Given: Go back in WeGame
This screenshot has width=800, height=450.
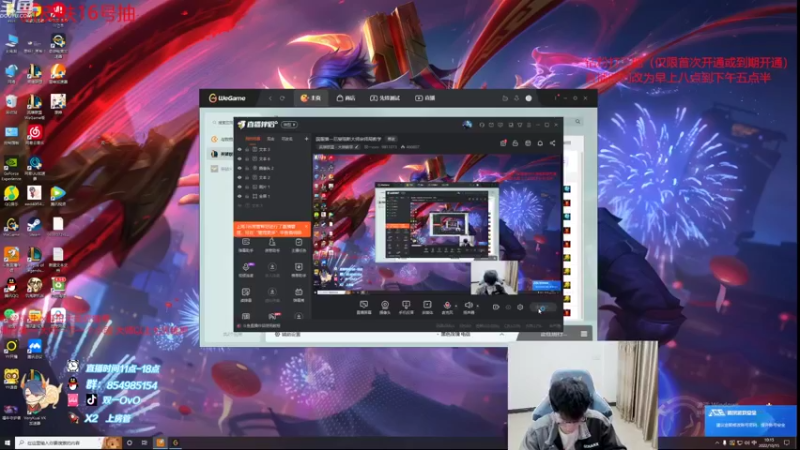Looking at the screenshot, I should 270,98.
